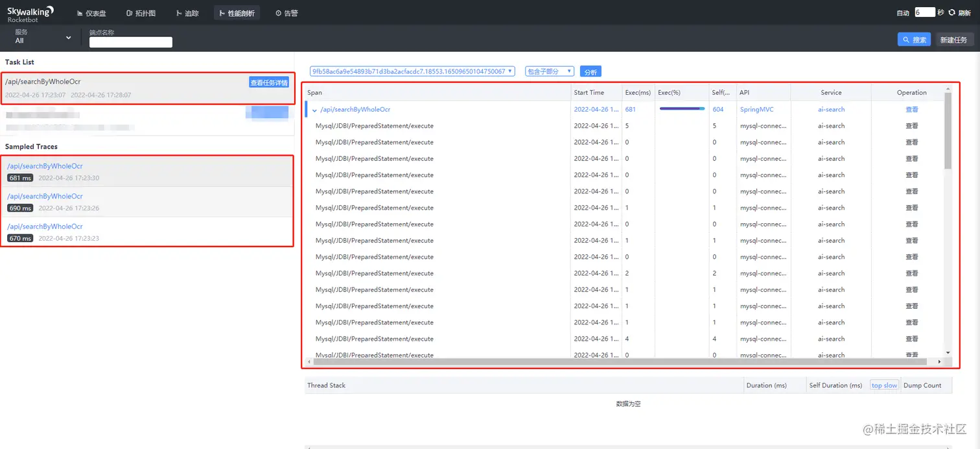Click 查看 in the span row with Exec 5
This screenshot has width=980, height=449.
pyautogui.click(x=911, y=126)
